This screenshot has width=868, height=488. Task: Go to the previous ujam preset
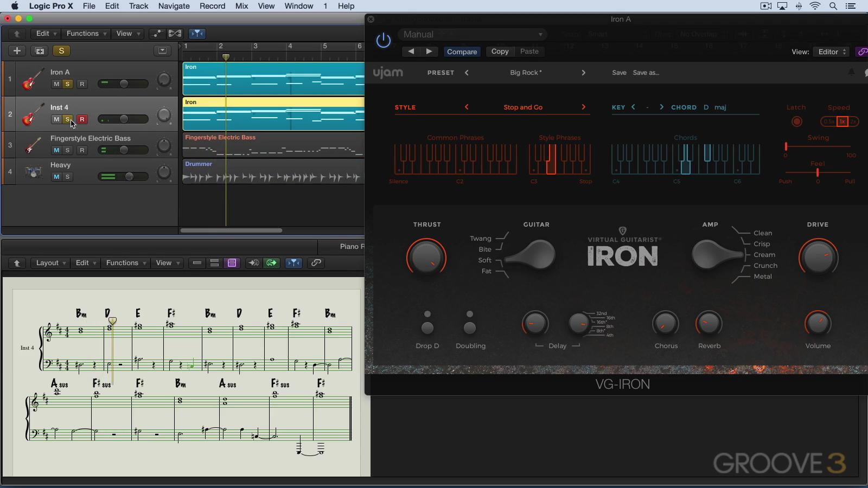pos(467,73)
